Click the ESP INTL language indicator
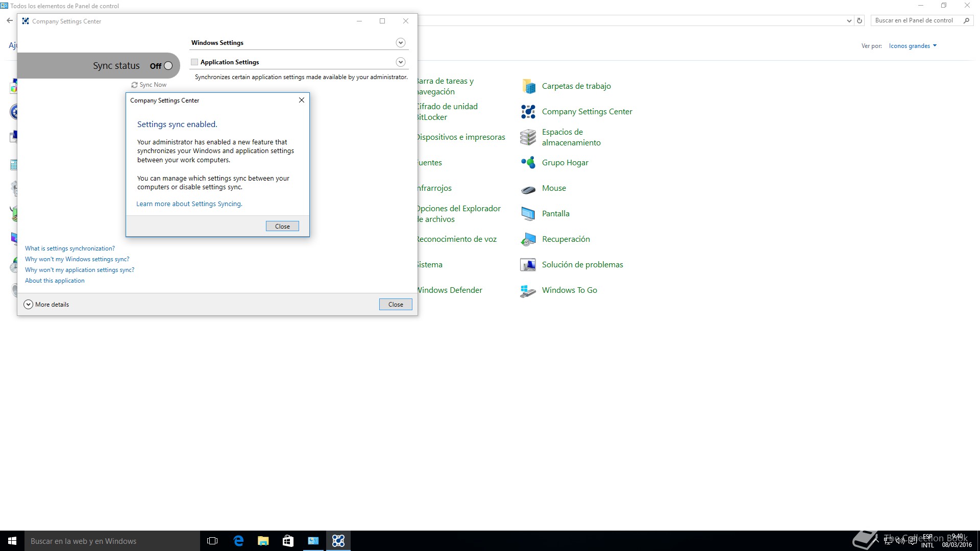 pos(927,541)
